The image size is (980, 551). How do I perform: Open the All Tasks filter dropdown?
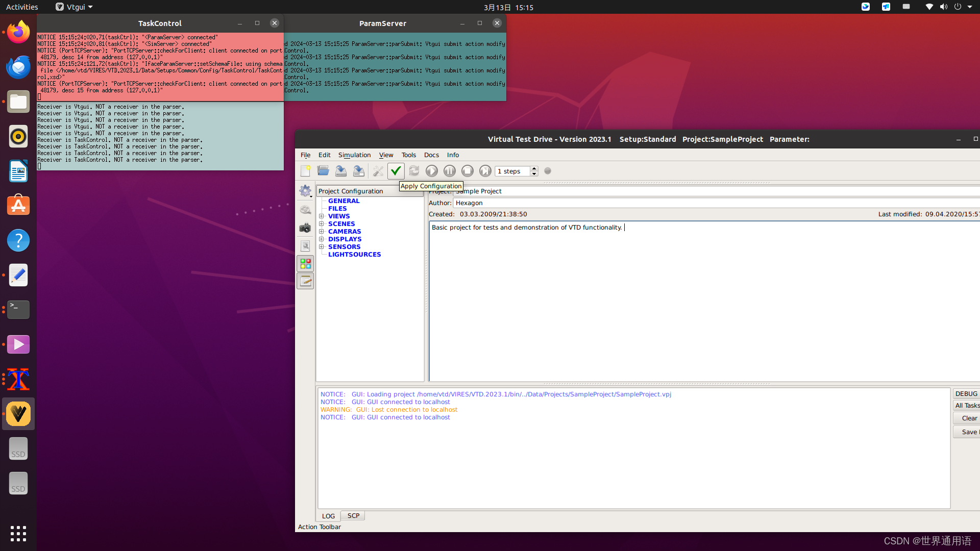click(966, 406)
